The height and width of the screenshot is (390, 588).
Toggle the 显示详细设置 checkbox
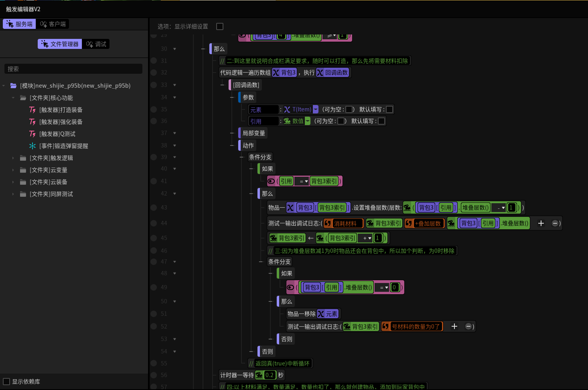coord(220,26)
